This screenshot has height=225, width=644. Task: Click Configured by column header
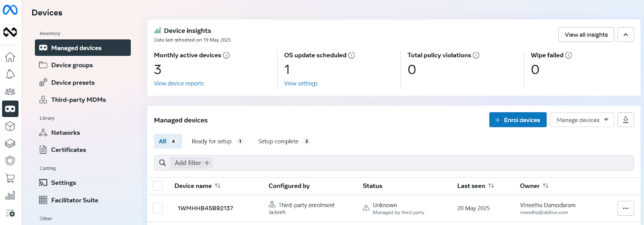click(x=289, y=186)
